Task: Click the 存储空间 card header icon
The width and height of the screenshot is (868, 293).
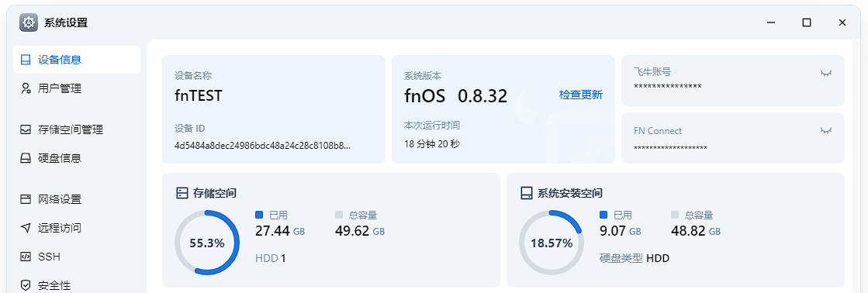Action: tap(182, 194)
